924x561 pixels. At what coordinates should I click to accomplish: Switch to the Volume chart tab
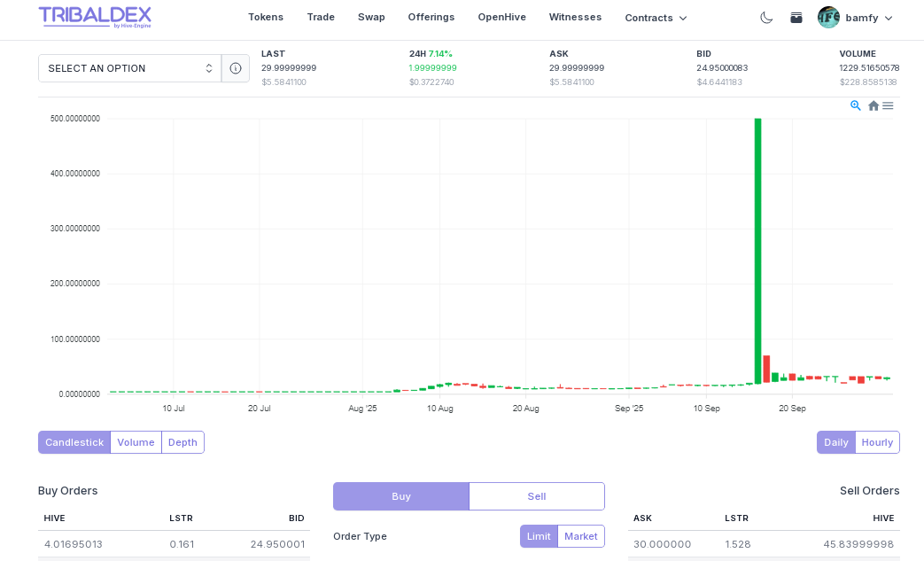click(136, 442)
